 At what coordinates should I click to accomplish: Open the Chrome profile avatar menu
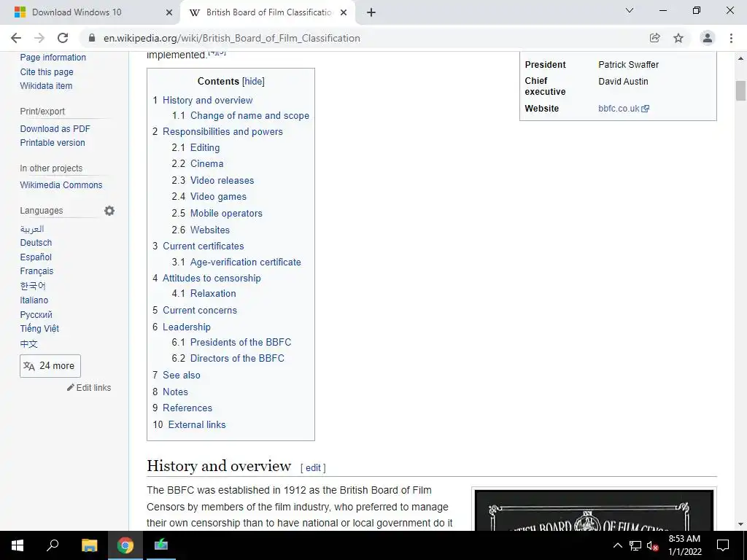pos(708,38)
